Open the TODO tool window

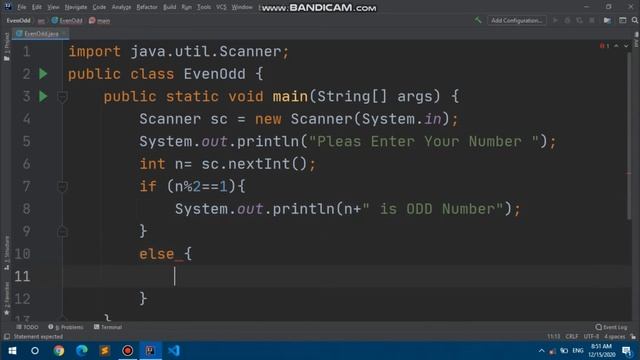27,327
